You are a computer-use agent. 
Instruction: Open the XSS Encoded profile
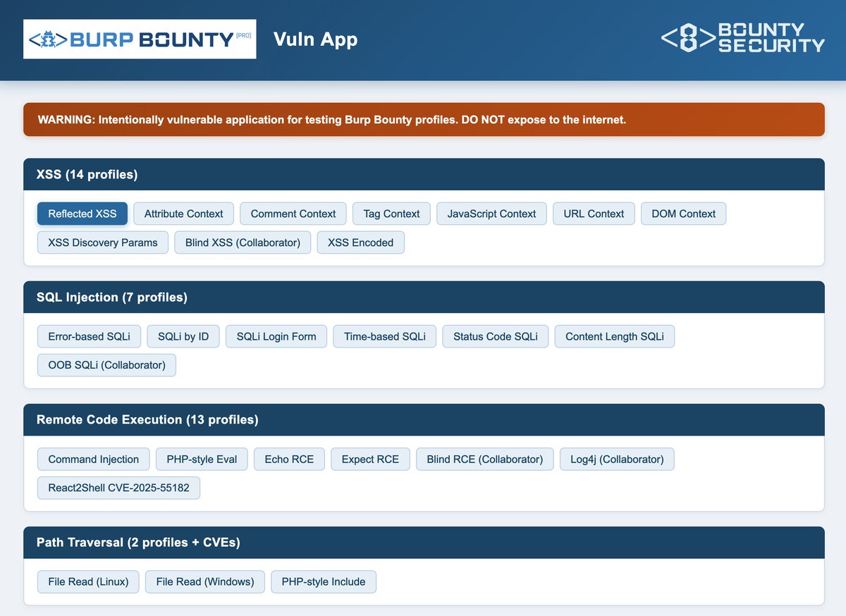pos(360,242)
